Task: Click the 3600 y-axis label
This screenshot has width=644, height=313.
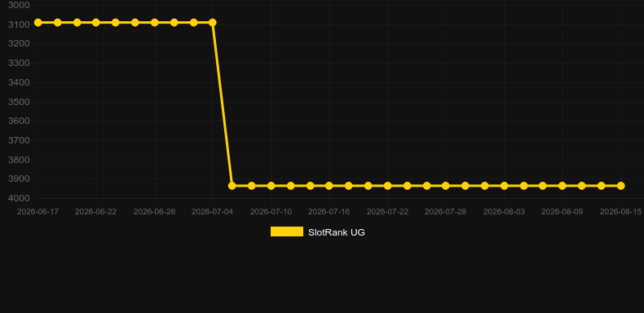Action: click(19, 121)
